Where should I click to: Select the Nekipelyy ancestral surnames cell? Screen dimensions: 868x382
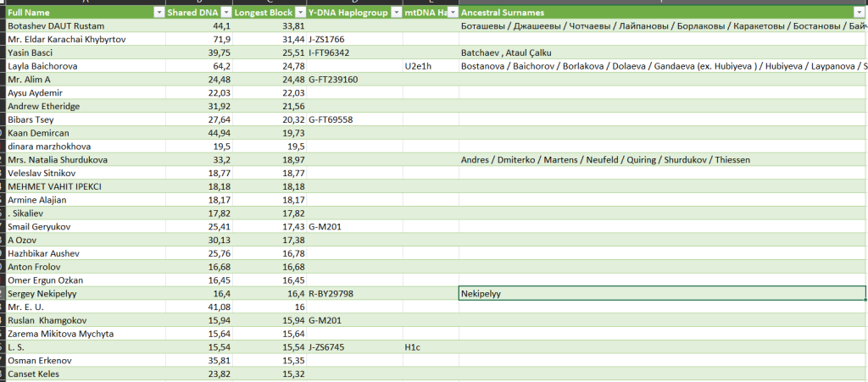661,294
